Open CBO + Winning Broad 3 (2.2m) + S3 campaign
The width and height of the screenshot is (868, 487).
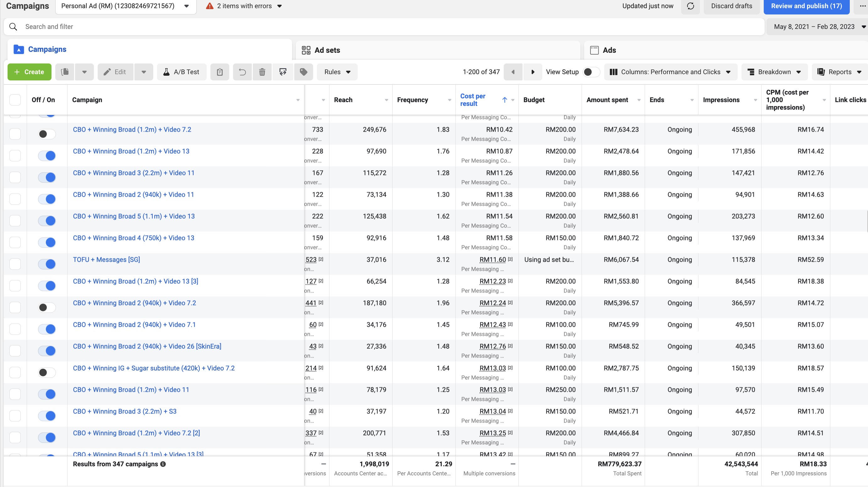point(125,411)
